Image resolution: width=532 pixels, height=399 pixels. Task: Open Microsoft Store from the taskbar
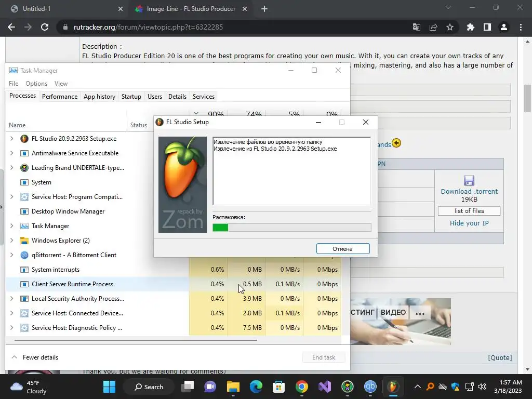coord(278,387)
